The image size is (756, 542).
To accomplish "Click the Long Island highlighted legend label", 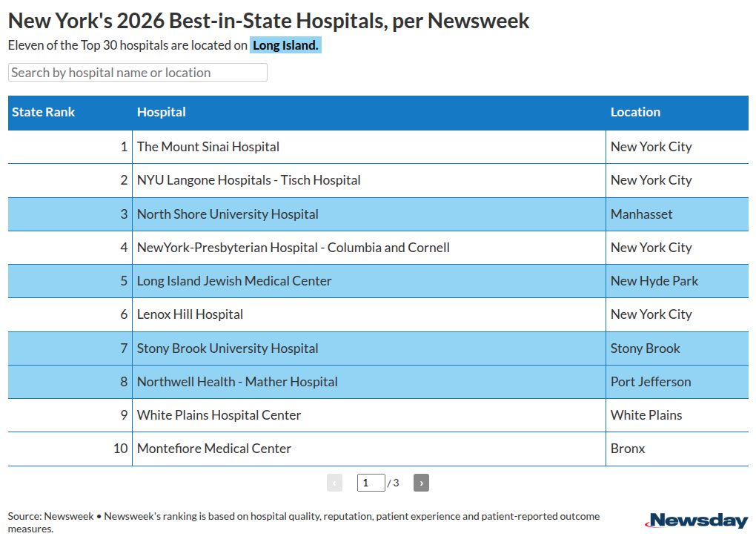I will click(x=285, y=45).
